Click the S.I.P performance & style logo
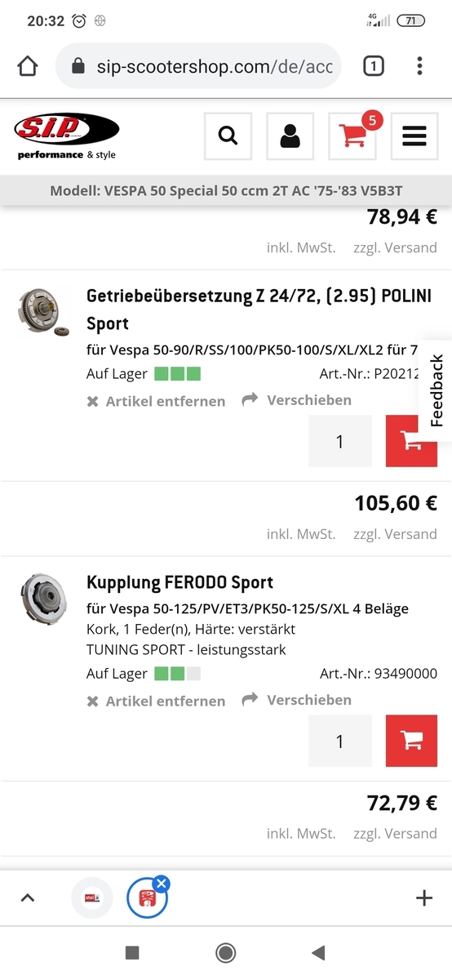Screen dimensions: 452x980 click(67, 136)
